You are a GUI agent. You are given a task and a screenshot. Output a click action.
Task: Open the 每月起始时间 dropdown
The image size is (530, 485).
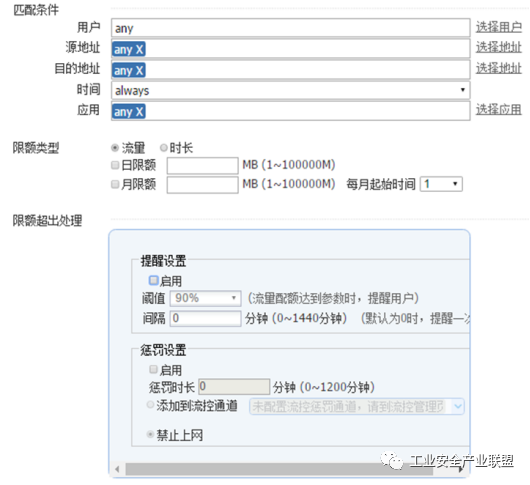click(x=441, y=184)
